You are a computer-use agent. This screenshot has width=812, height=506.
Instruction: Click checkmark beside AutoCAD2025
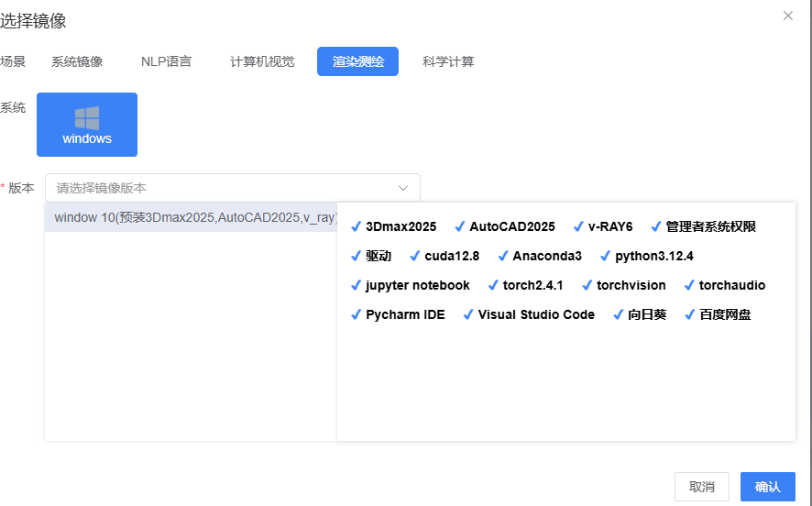[x=460, y=226]
